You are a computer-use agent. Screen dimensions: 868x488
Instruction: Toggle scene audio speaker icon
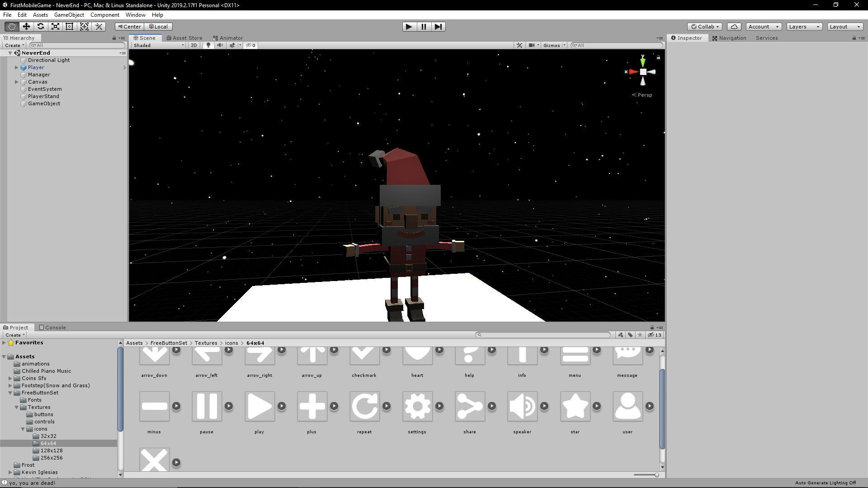pyautogui.click(x=220, y=45)
